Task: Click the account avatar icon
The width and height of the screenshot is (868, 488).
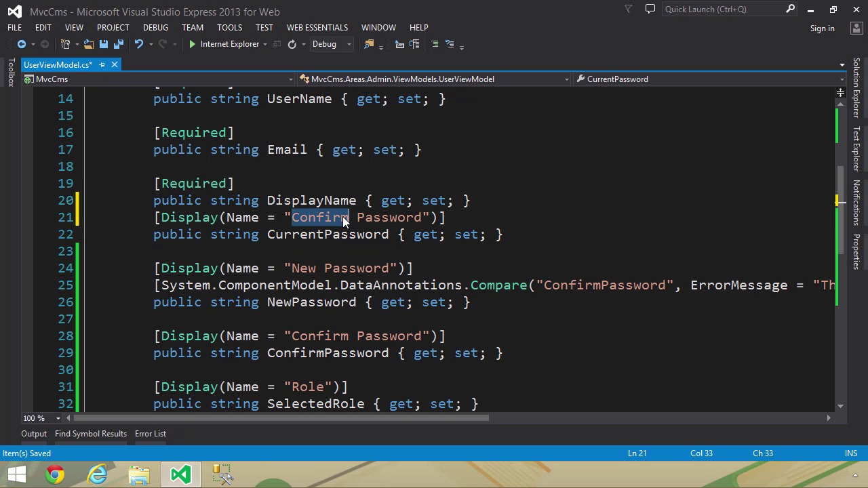Action: point(856,28)
